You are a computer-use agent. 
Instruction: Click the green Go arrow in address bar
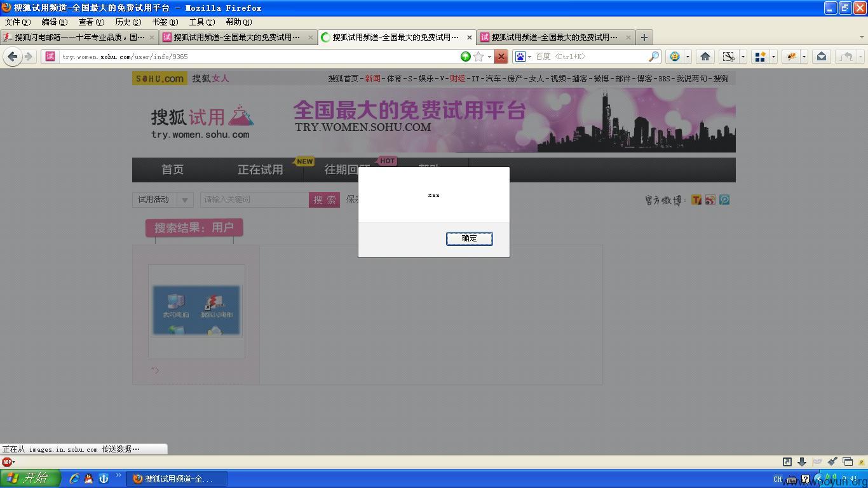click(466, 57)
